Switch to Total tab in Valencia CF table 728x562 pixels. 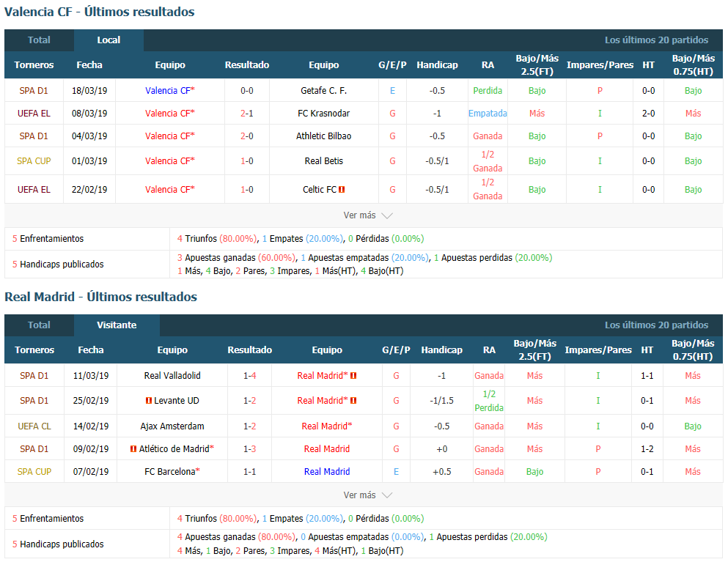(x=39, y=40)
